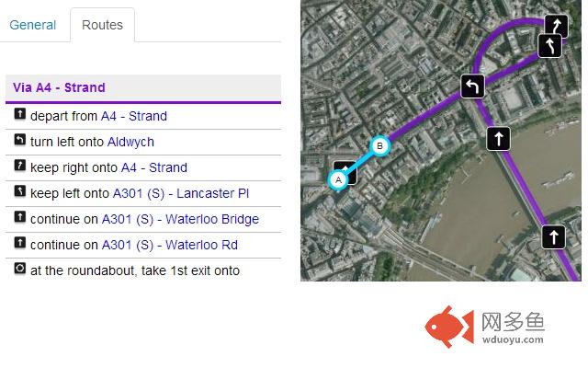Select the turn-left sign on the map
Viewport: 588px width, 368px height.
point(472,86)
